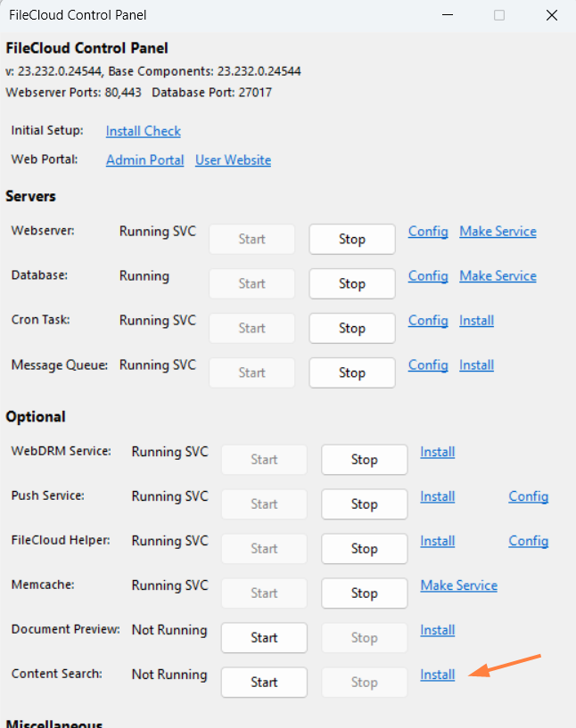The height and width of the screenshot is (728, 576).
Task: Close the FileCloud Control Panel window
Action: pos(551,15)
